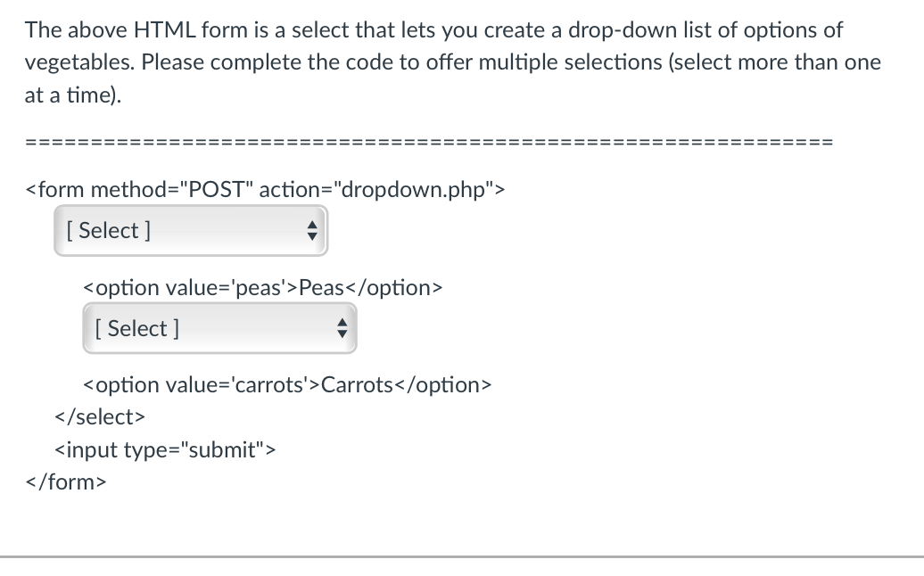The width and height of the screenshot is (924, 576).
Task: Click the stepper arrows beside first [ Select ] box
Action: pos(311,230)
